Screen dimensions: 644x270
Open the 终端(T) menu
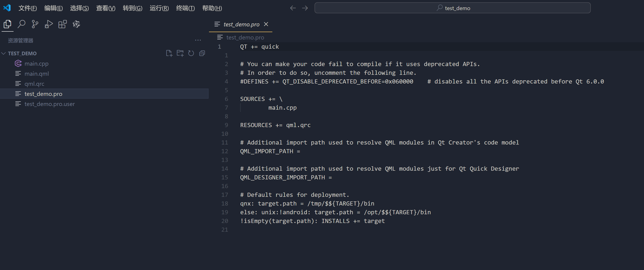pos(185,8)
